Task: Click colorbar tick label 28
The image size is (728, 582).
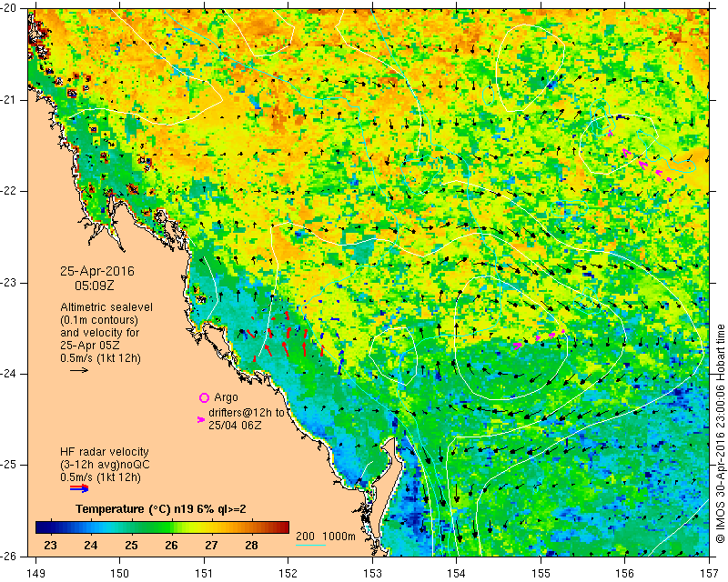Action: (x=251, y=545)
